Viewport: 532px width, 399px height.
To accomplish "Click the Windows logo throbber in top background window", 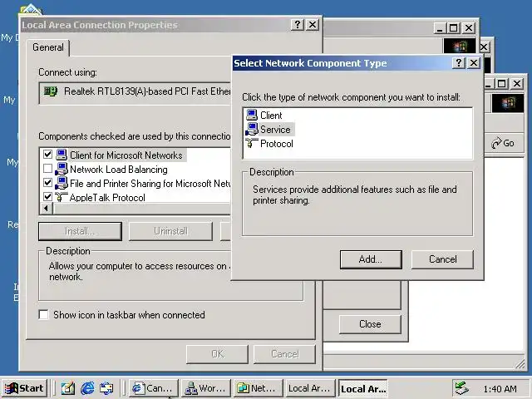I will [459, 46].
